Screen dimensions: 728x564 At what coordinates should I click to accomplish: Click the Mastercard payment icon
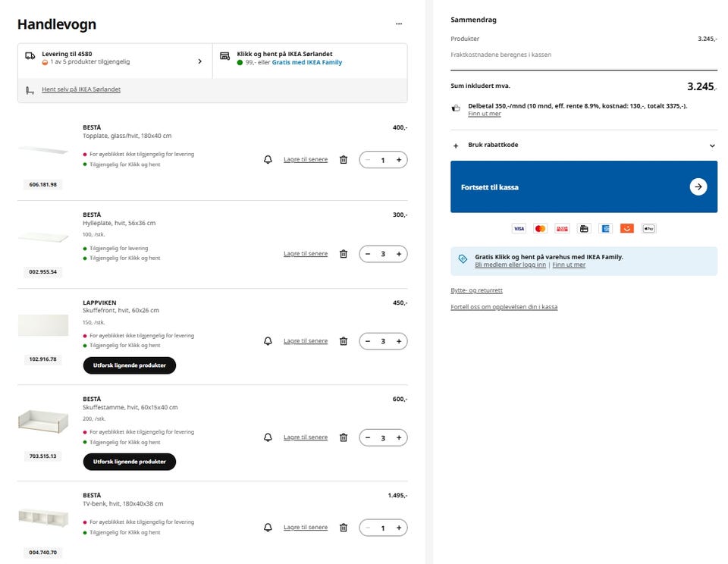click(x=540, y=228)
